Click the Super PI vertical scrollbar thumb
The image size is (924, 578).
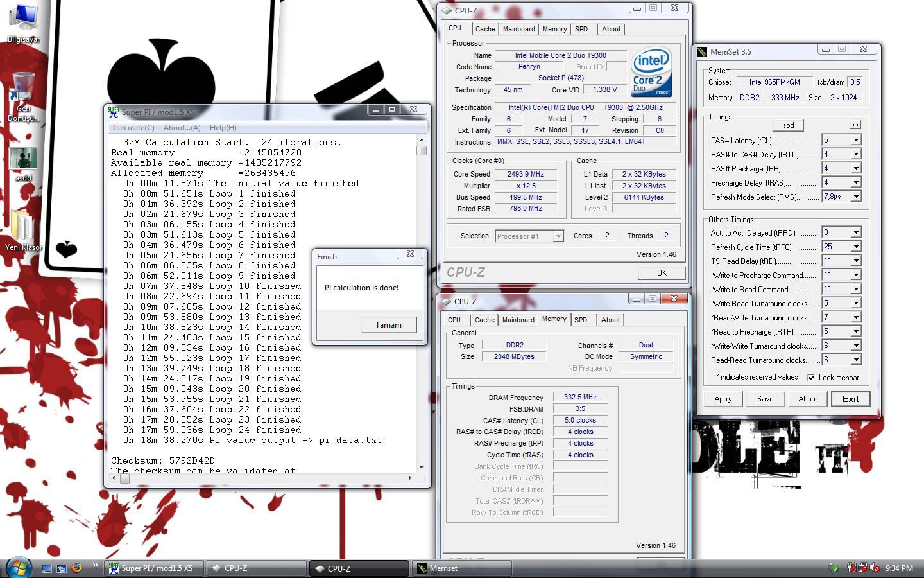tap(422, 150)
